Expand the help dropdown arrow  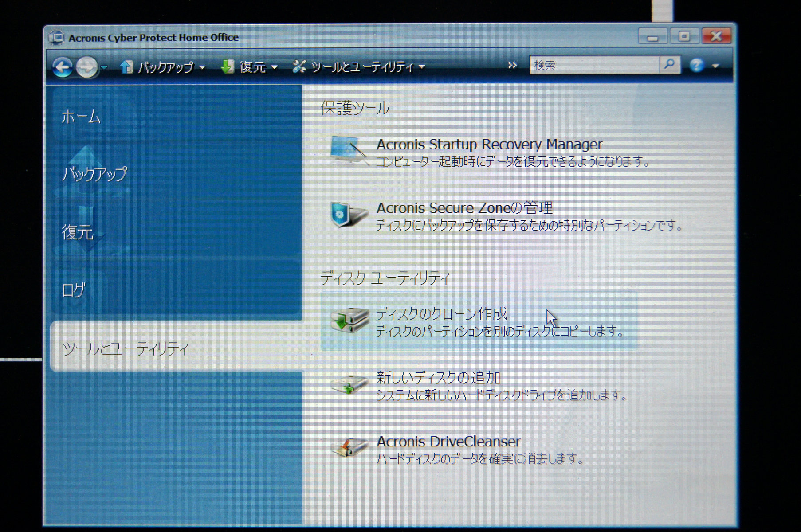715,66
